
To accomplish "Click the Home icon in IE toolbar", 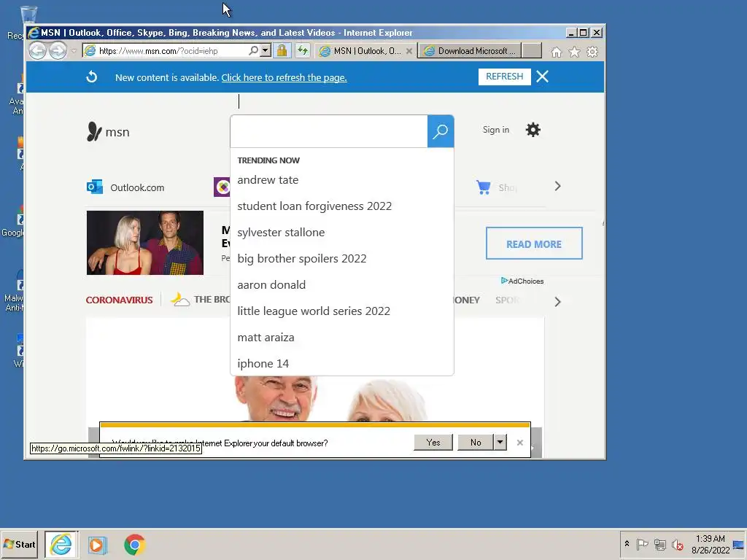I will [557, 52].
